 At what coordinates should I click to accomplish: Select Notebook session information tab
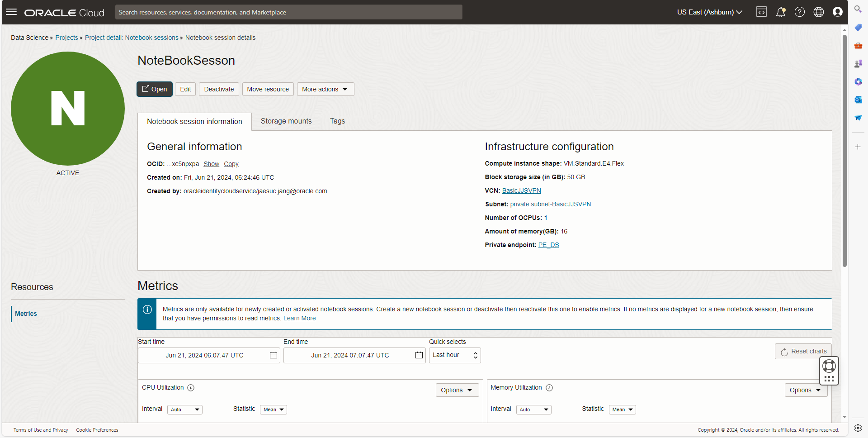[194, 122]
